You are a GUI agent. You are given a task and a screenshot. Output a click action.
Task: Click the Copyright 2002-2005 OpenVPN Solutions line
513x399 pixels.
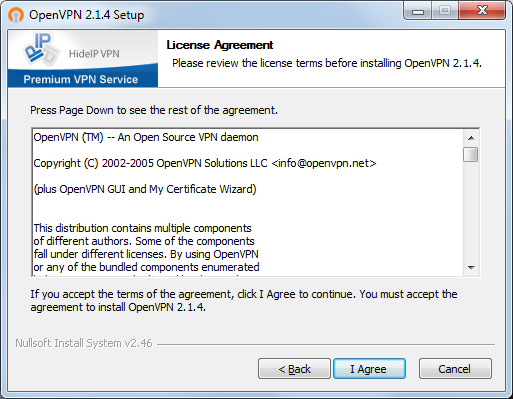[x=205, y=163]
